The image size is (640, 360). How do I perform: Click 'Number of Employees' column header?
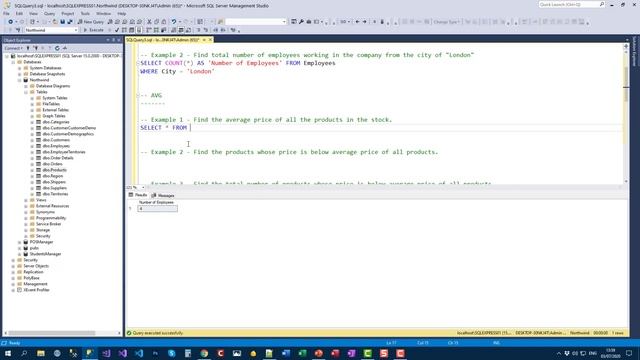click(x=156, y=202)
